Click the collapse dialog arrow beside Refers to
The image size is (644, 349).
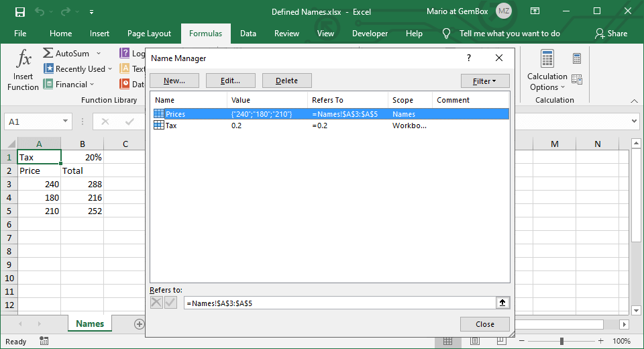coord(502,303)
